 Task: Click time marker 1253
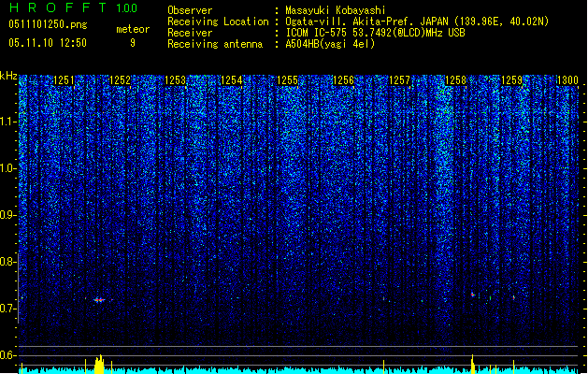176,80
